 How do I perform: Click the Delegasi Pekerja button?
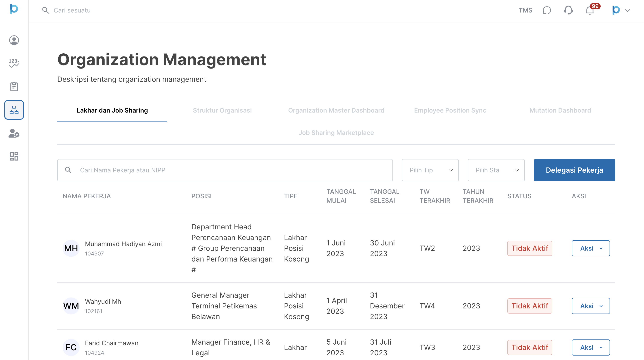(574, 170)
